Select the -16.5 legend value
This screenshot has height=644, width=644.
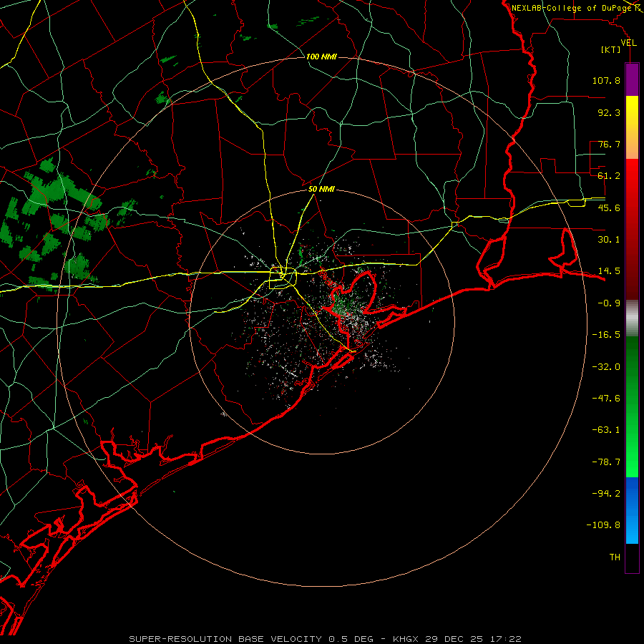[606, 335]
